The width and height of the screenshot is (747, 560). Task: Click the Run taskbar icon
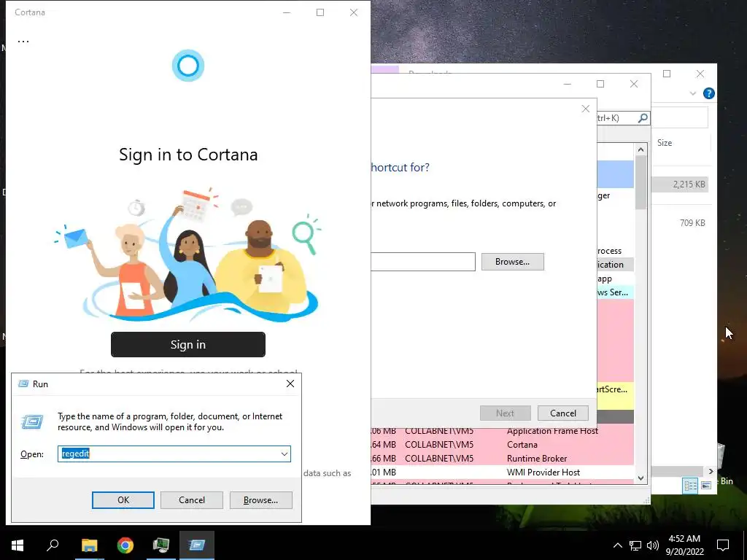click(x=197, y=545)
